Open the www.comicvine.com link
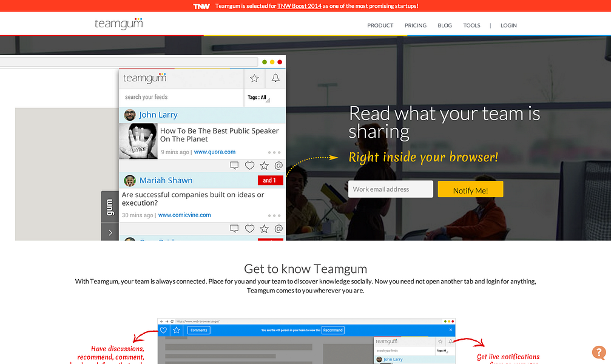611x364 pixels. click(x=184, y=215)
